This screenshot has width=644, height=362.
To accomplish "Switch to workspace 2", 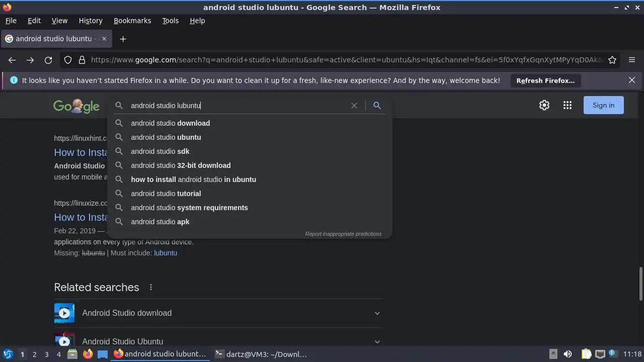I will [x=34, y=354].
